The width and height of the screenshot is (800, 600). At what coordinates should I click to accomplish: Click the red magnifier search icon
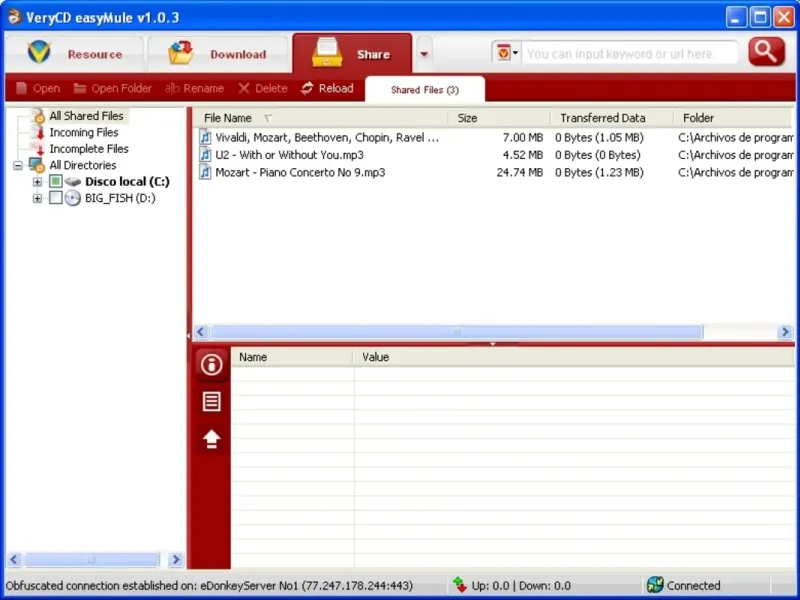(x=766, y=52)
